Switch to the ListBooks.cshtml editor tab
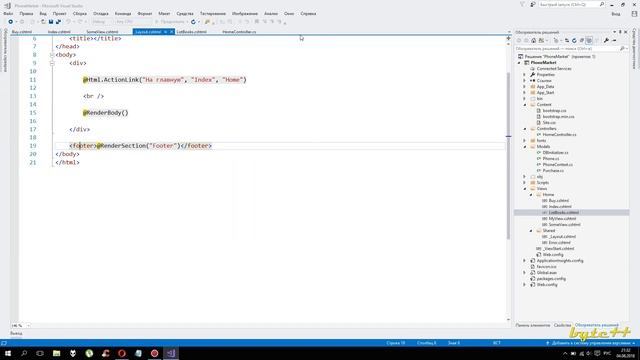The image size is (640, 360). 191,31
